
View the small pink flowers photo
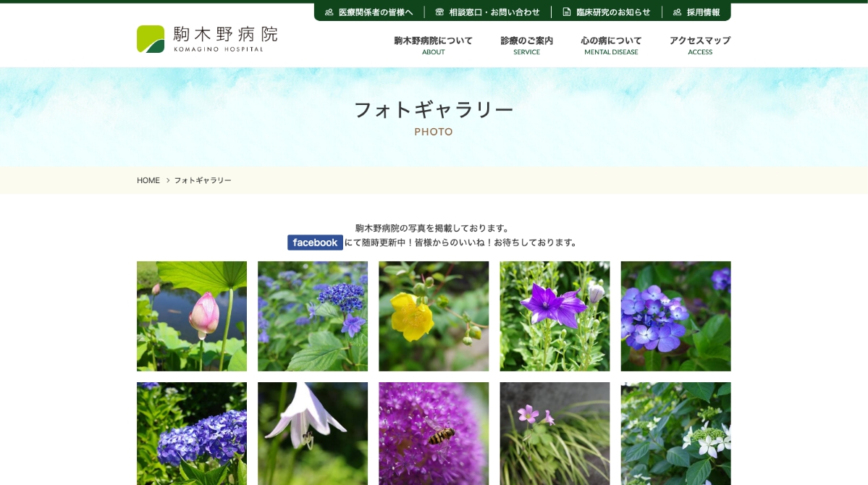pos(555,433)
